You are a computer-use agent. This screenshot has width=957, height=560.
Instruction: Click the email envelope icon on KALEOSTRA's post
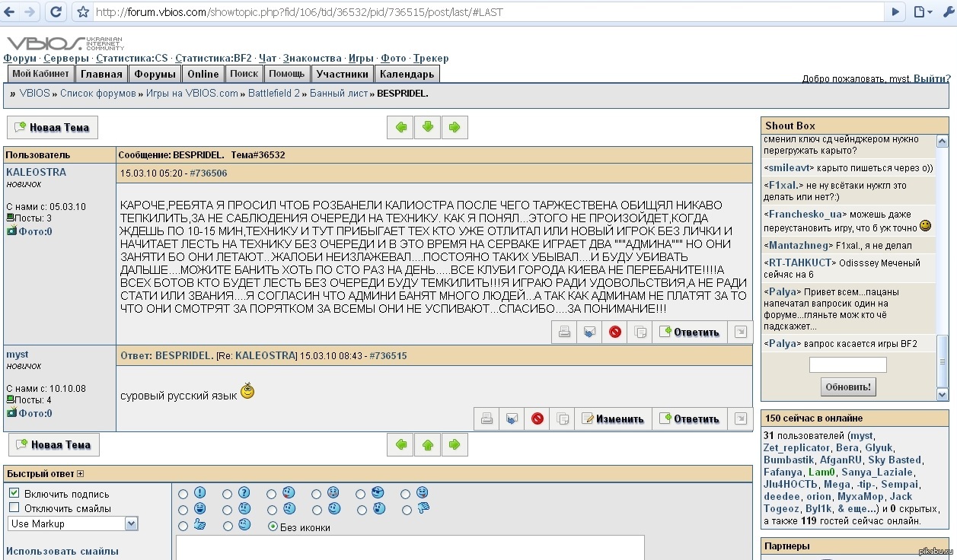click(589, 332)
